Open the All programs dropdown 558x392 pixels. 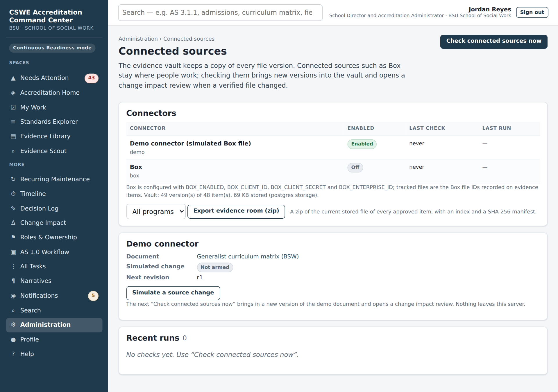point(156,211)
